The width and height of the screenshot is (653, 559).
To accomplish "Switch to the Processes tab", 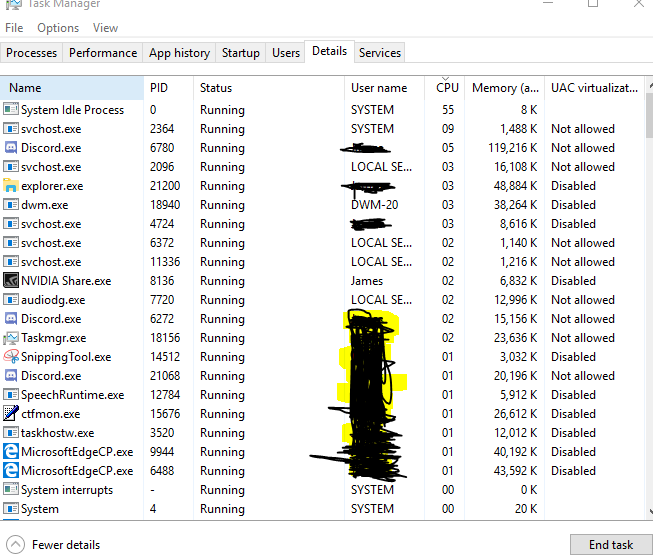I will coord(31,53).
